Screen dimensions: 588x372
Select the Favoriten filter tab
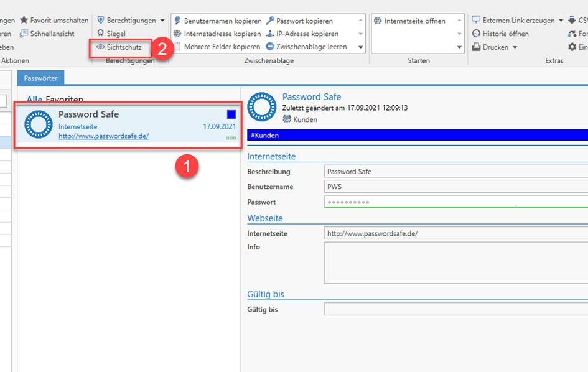click(65, 100)
